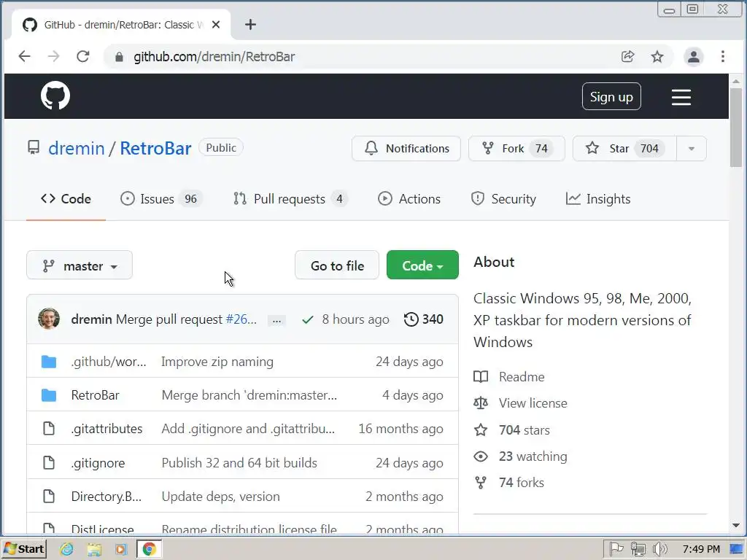Open the dremin owner link

coord(76,148)
